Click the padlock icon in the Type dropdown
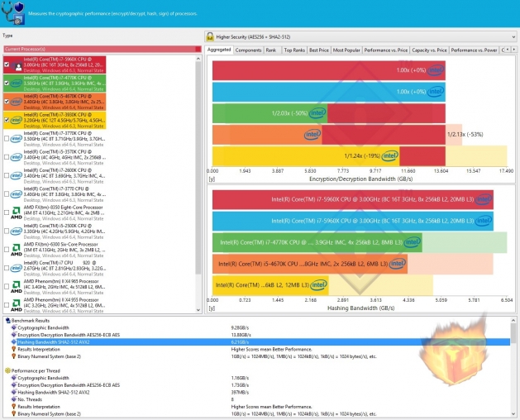Viewport: 520px width, 420px height. point(210,36)
